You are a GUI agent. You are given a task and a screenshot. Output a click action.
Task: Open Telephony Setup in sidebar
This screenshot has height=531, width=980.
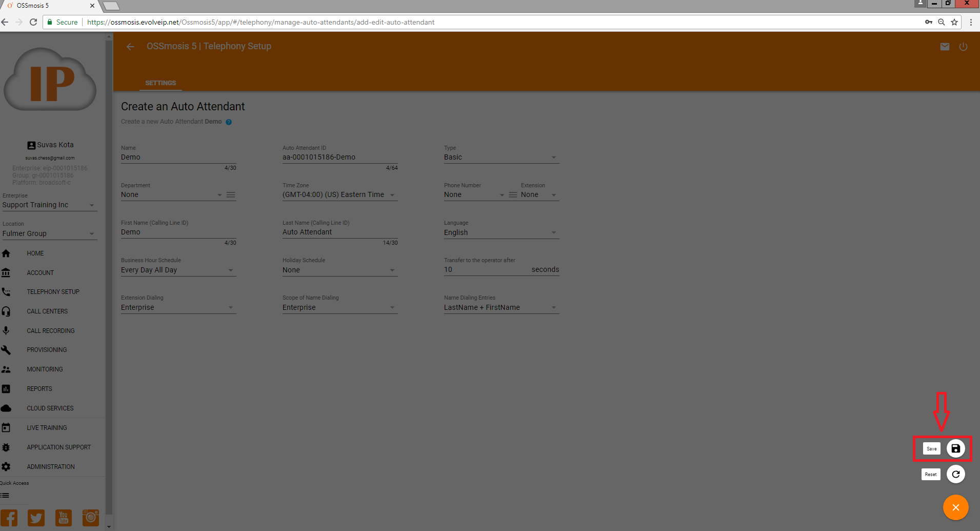tap(53, 292)
